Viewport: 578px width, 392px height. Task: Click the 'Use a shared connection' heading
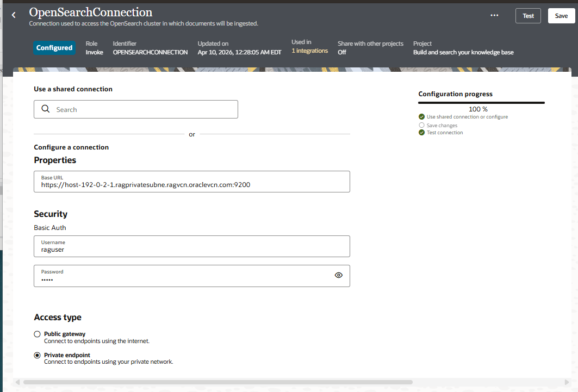[x=73, y=89]
